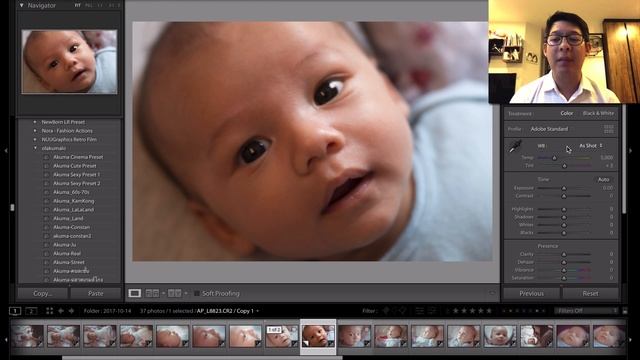Apply Akuma-Real preset
This screenshot has height=360, width=640.
coord(67,253)
